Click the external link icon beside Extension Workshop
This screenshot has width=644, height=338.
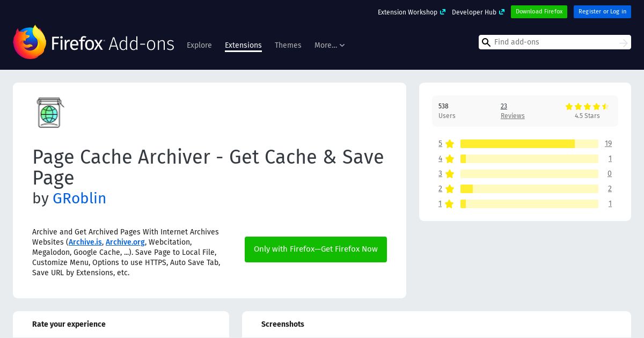click(x=443, y=12)
